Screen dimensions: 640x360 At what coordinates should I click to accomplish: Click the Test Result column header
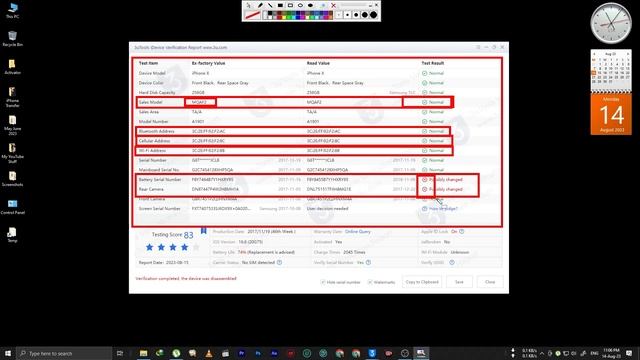(x=433, y=63)
